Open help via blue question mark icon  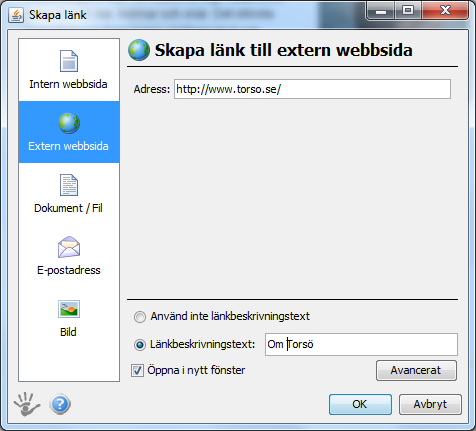coord(60,404)
